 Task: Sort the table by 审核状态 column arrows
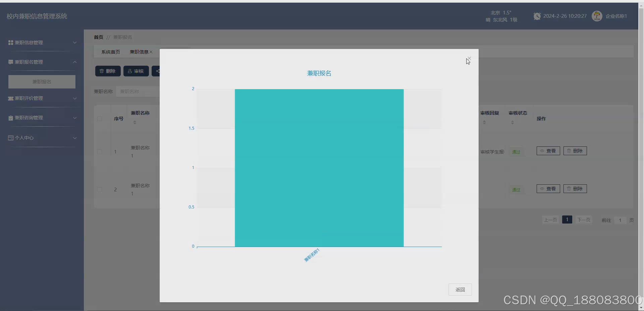point(513,122)
